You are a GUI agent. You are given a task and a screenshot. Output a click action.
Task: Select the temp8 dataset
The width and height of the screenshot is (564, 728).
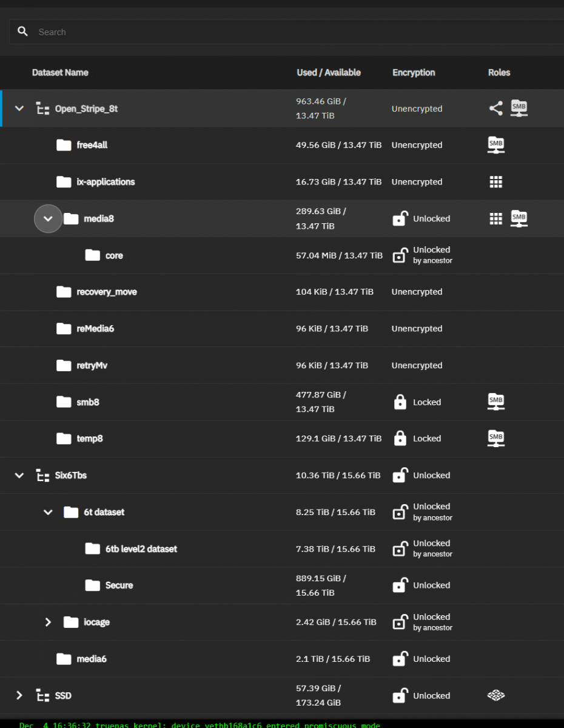pos(282,438)
